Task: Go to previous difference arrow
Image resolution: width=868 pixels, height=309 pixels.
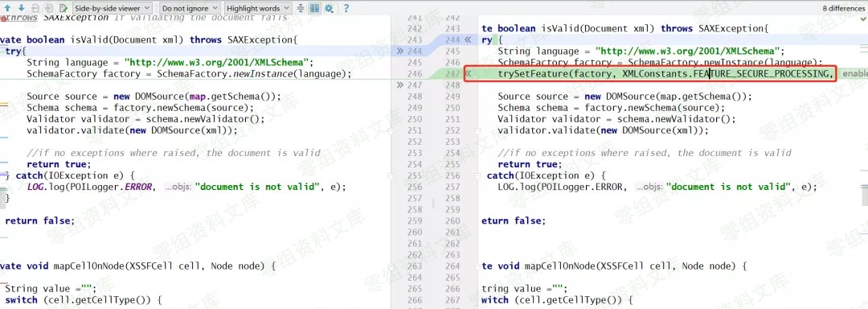Action: coord(8,8)
